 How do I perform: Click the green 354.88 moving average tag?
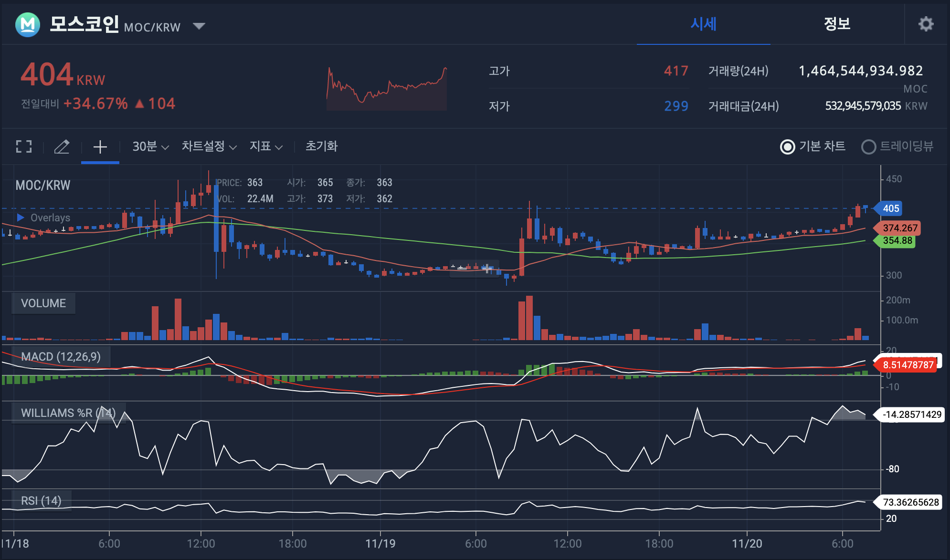click(897, 240)
